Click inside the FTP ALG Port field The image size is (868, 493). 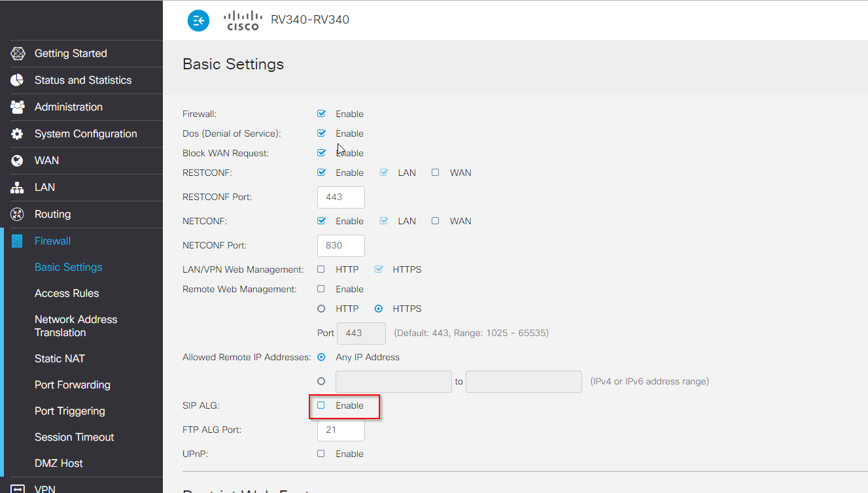tap(341, 430)
